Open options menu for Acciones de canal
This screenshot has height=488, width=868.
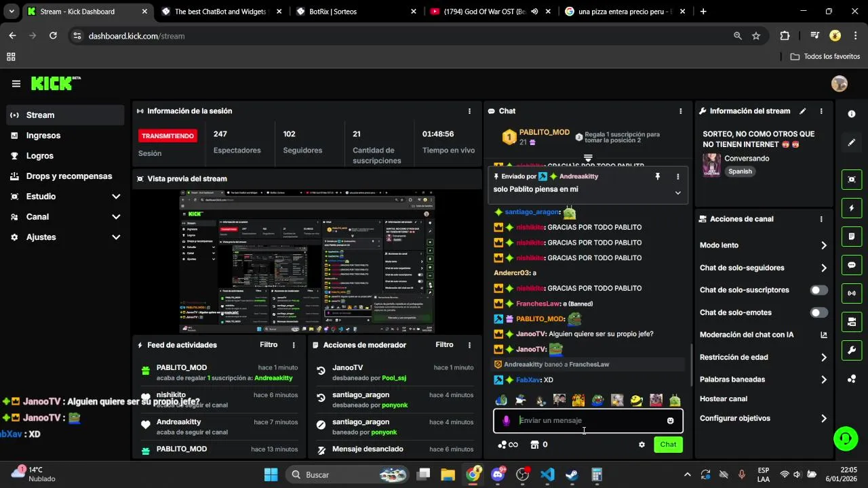(x=821, y=219)
